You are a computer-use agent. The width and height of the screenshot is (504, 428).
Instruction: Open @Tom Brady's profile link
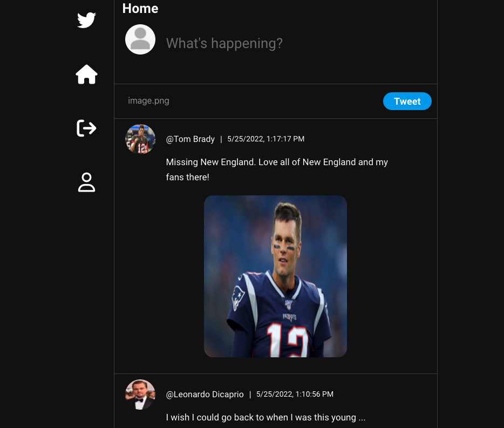(190, 139)
